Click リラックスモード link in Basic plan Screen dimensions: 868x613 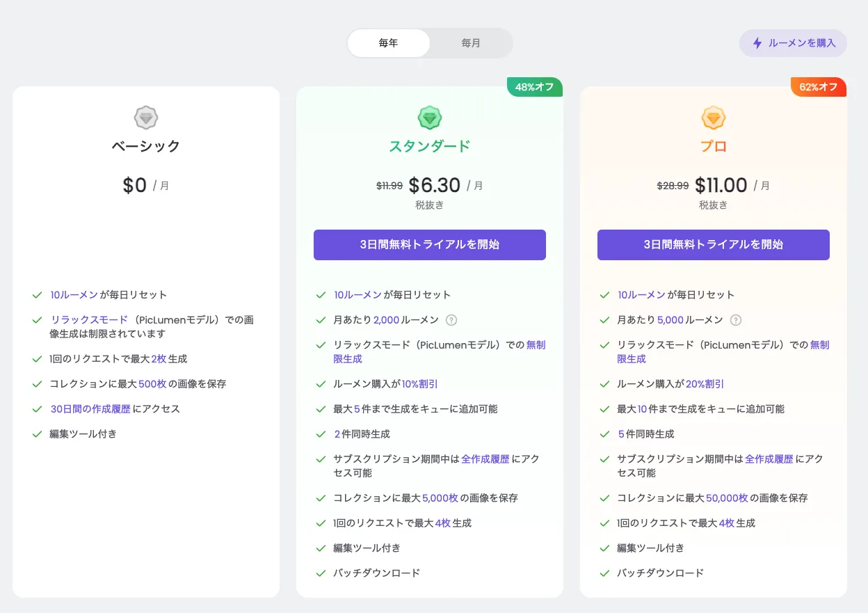[x=89, y=320]
